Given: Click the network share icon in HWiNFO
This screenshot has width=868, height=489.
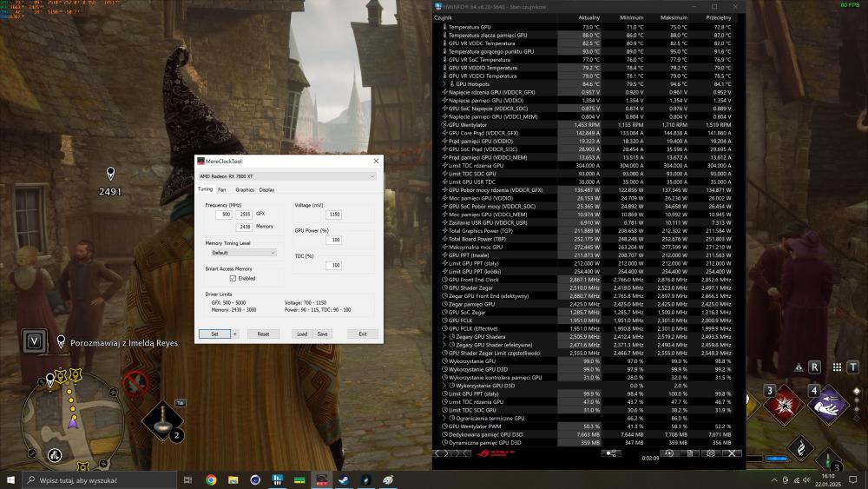Looking at the screenshot, I should click(x=611, y=453).
